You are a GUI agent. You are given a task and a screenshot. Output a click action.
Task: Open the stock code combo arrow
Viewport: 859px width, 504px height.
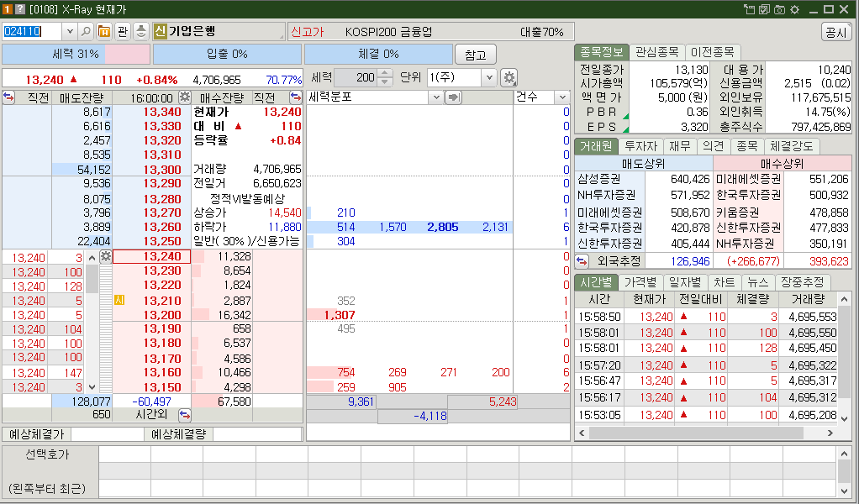click(68, 33)
